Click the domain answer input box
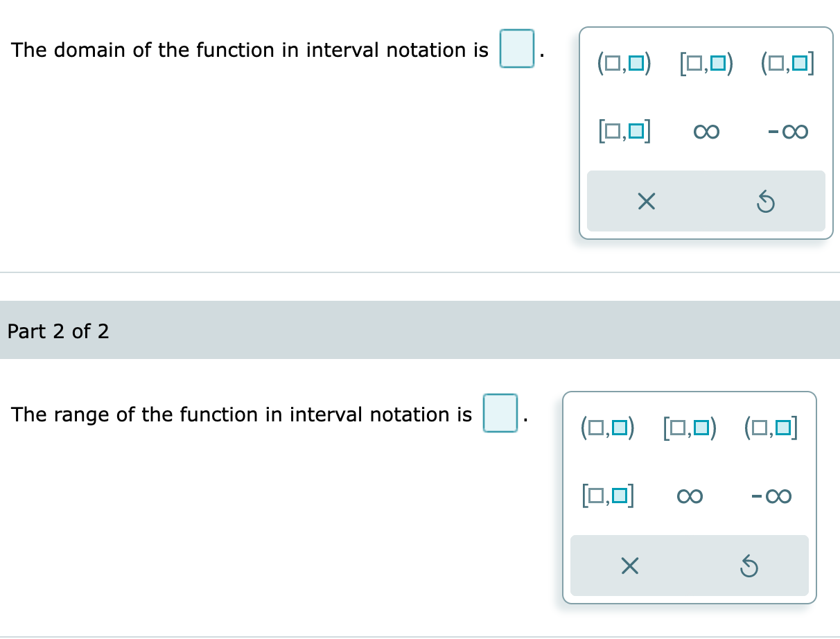840x639 pixels. [517, 49]
